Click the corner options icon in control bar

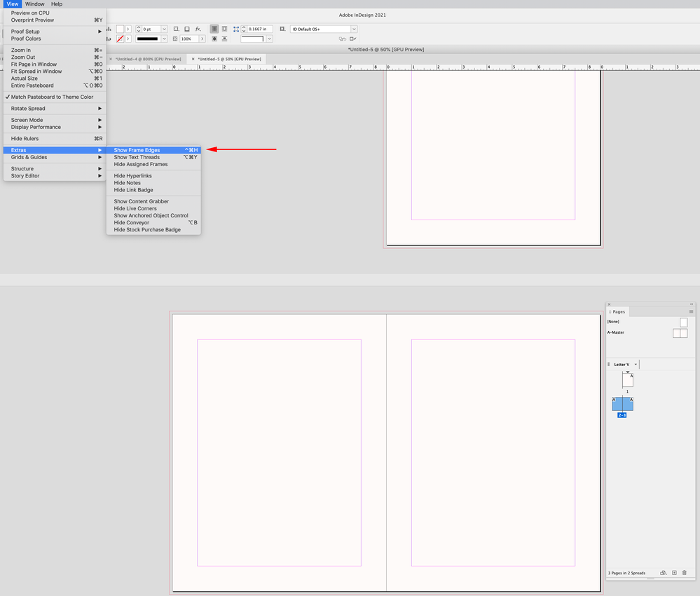[x=176, y=29]
